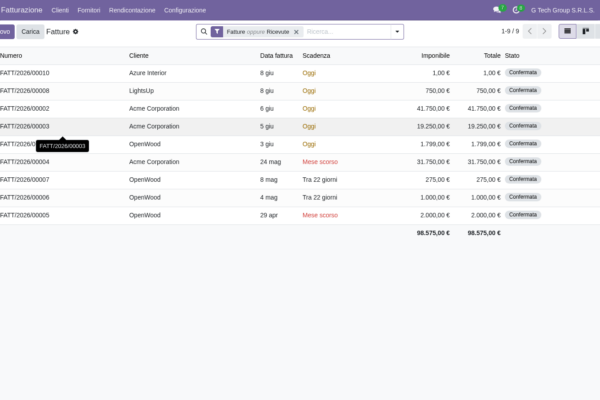Image resolution: width=600 pixels, height=400 pixels.
Task: Click customer LightsUp
Action: pos(141,91)
